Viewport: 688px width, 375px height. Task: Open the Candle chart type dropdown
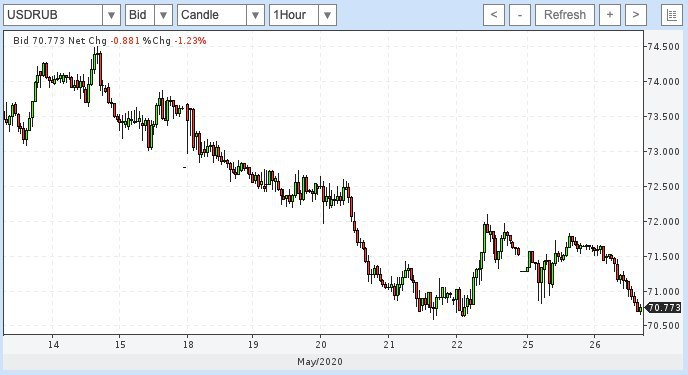click(x=255, y=15)
